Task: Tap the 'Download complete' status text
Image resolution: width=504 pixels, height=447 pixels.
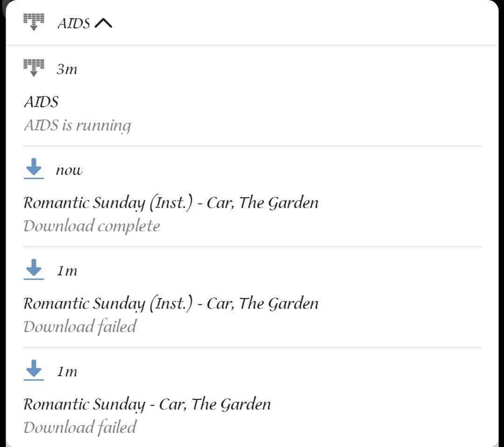Action: pos(91,226)
